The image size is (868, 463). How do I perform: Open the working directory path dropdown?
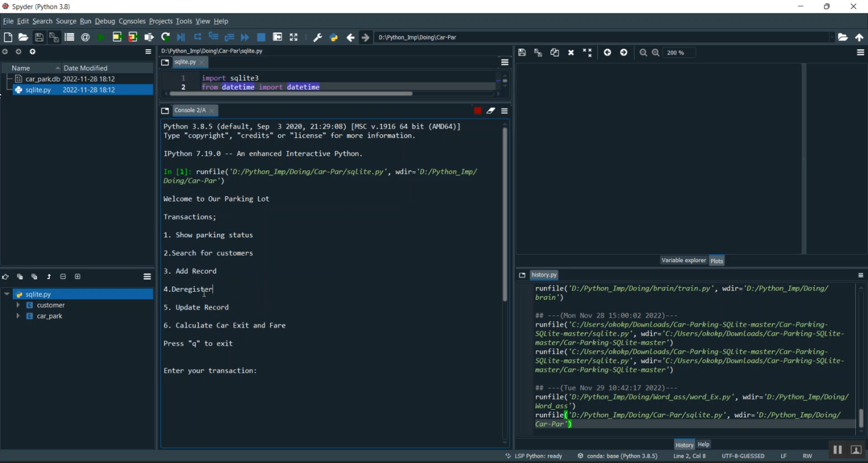click(x=831, y=37)
